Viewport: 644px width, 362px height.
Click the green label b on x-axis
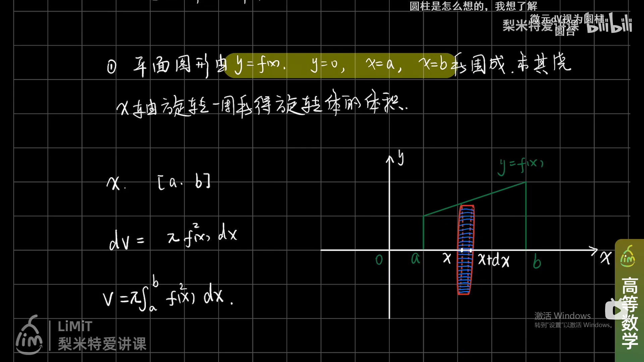coord(537,261)
